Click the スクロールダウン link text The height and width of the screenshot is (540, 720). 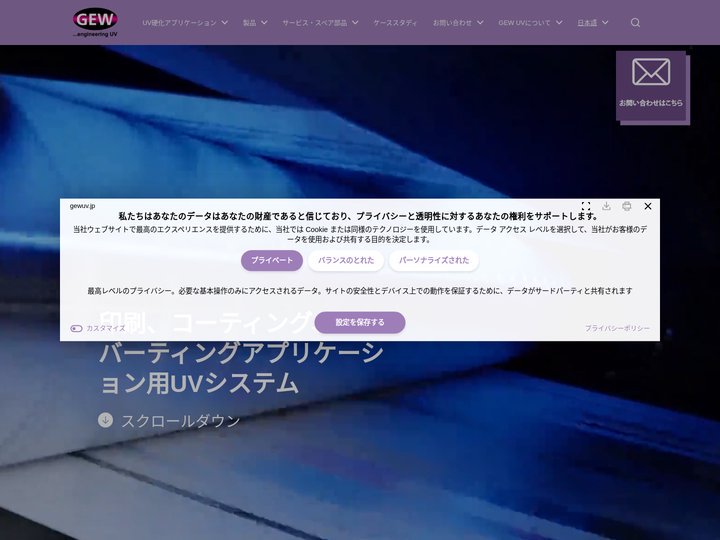click(x=180, y=421)
